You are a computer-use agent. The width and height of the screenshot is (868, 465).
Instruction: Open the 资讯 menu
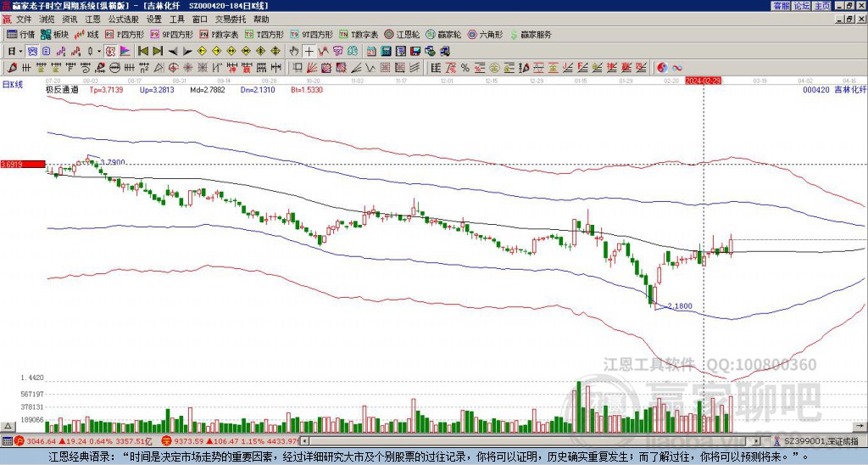tap(70, 20)
